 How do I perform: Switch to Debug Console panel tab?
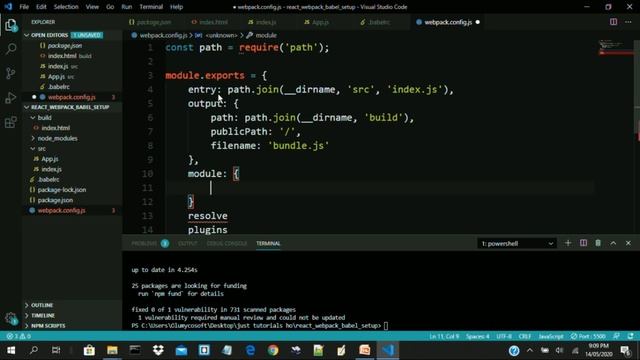pos(227,243)
